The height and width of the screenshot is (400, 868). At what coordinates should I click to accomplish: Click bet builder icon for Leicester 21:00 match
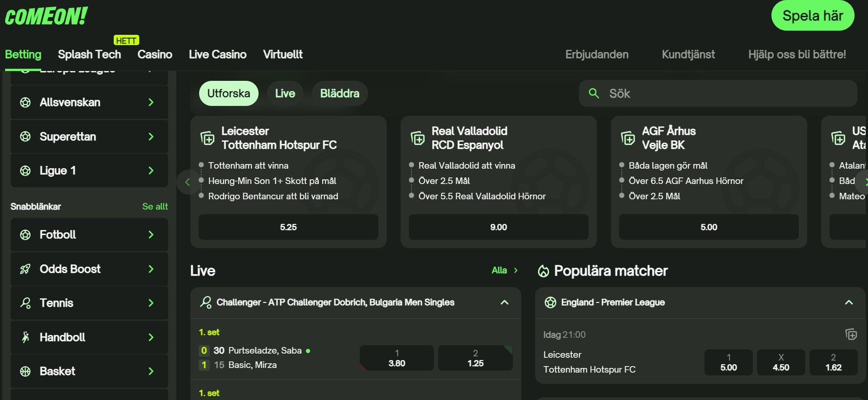click(x=851, y=334)
